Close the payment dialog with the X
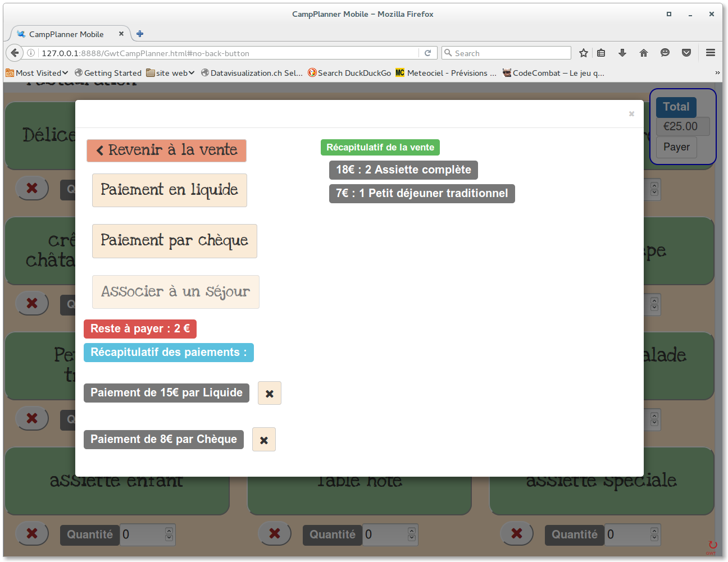Image resolution: width=728 pixels, height=562 pixels. [x=631, y=114]
